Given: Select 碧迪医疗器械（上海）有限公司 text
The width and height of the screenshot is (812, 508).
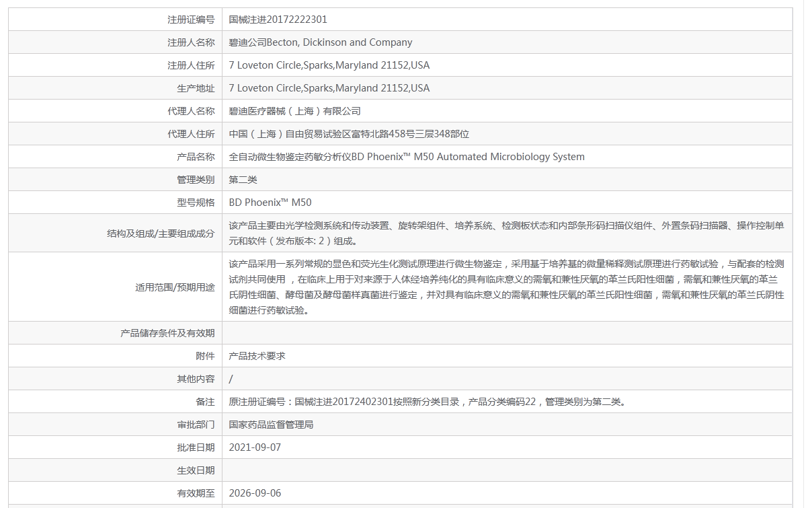Looking at the screenshot, I should (x=295, y=111).
